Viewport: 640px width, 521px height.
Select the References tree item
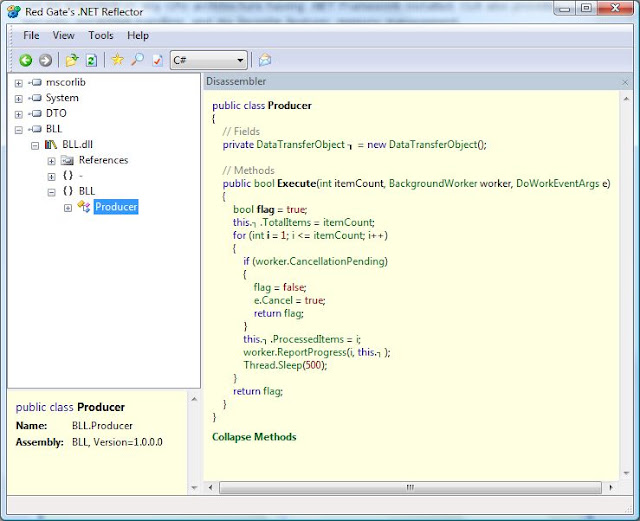(103, 160)
